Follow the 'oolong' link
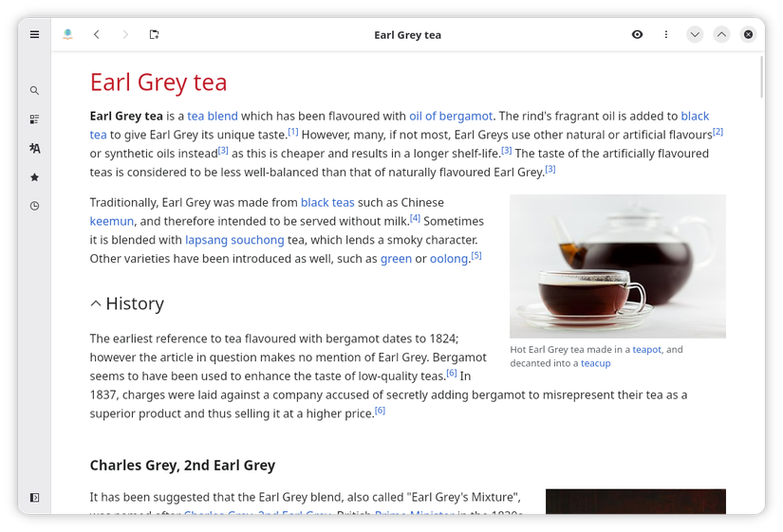The width and height of the screenshot is (783, 532). [x=449, y=259]
